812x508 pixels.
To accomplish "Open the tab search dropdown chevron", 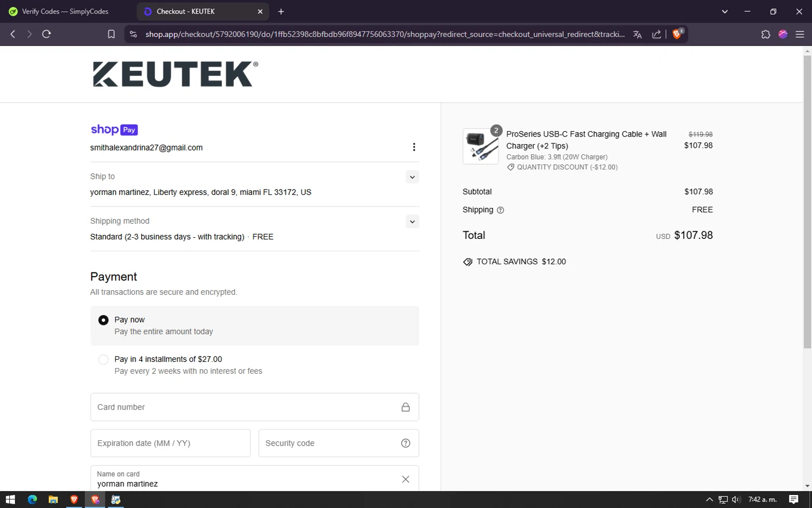I will (x=725, y=11).
